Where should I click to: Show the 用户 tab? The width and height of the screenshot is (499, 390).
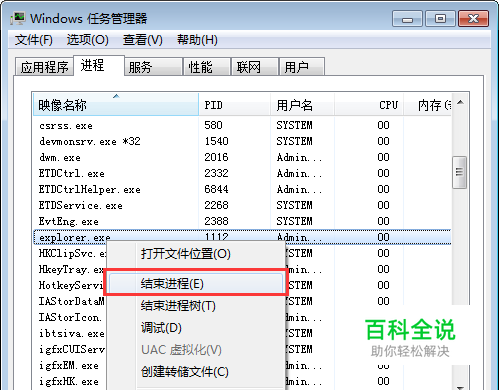[302, 67]
